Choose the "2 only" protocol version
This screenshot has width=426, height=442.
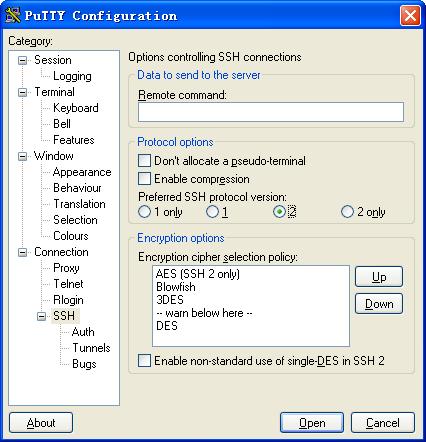(x=347, y=212)
